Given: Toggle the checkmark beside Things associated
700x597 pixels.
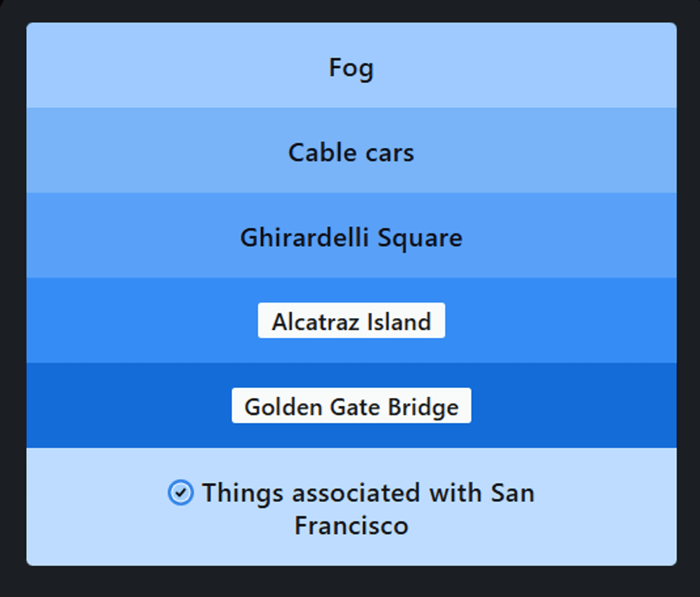Looking at the screenshot, I should tap(180, 493).
